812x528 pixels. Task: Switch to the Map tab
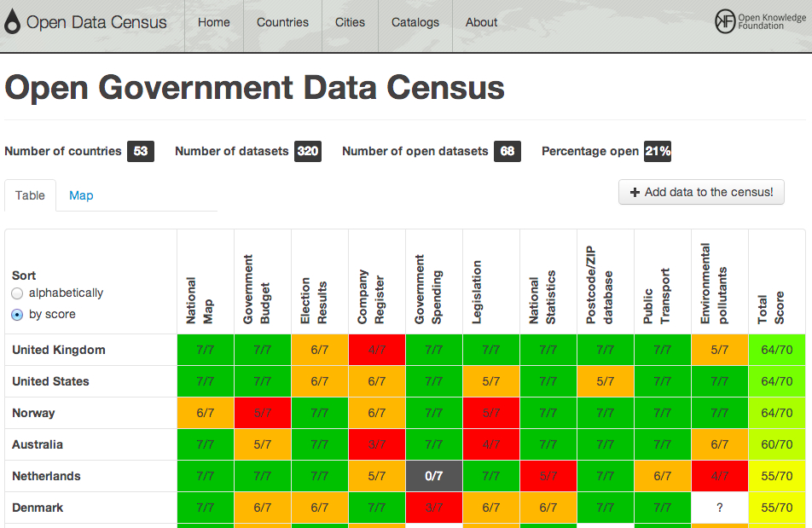[81, 195]
